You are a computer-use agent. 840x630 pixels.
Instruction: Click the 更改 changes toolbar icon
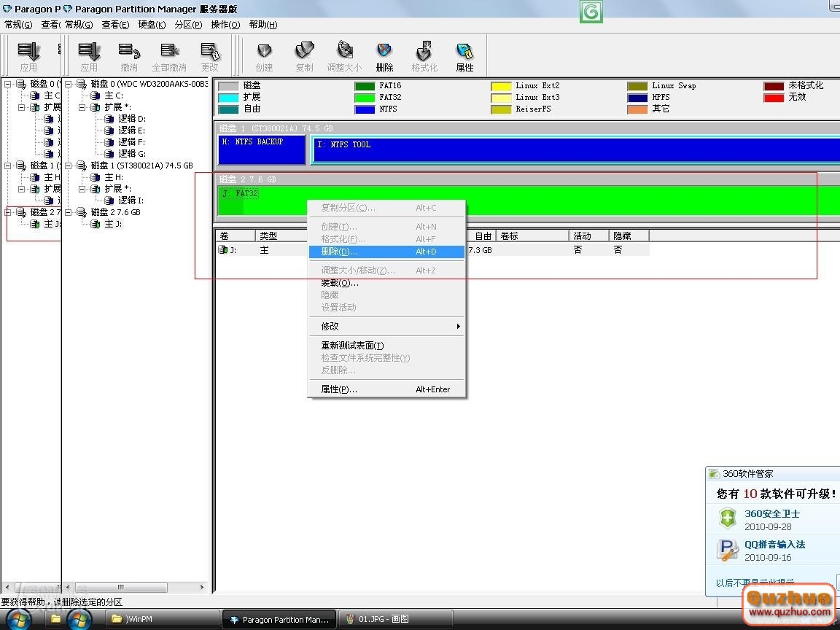click(x=209, y=56)
